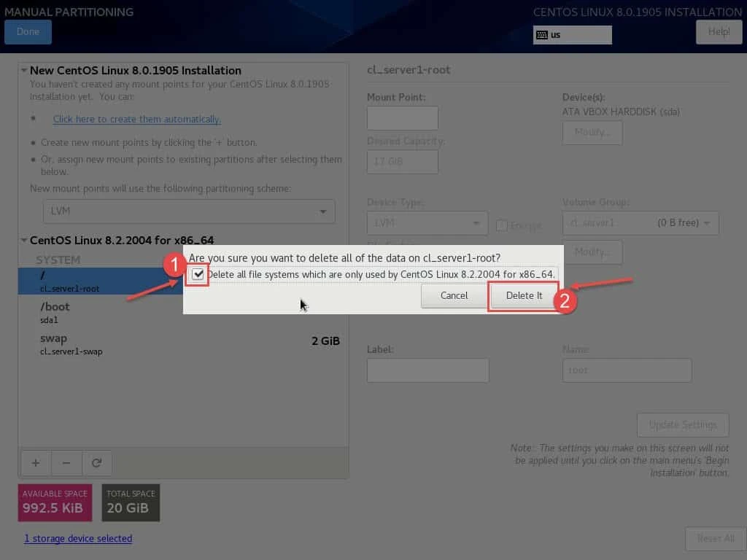Open the Help panel
This screenshot has width=747, height=560.
719,31
